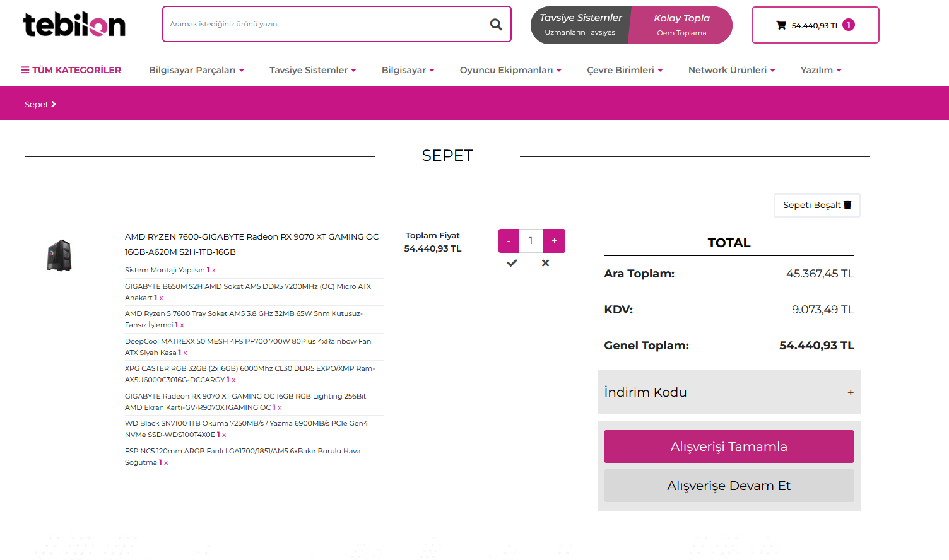Decrease quantity with the minus button
This screenshot has height=560, width=949.
tap(509, 241)
